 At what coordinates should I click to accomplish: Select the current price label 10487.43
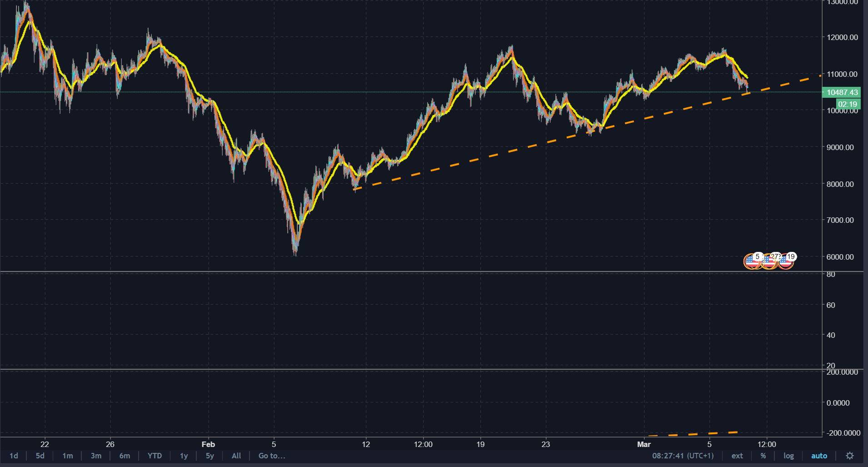842,92
